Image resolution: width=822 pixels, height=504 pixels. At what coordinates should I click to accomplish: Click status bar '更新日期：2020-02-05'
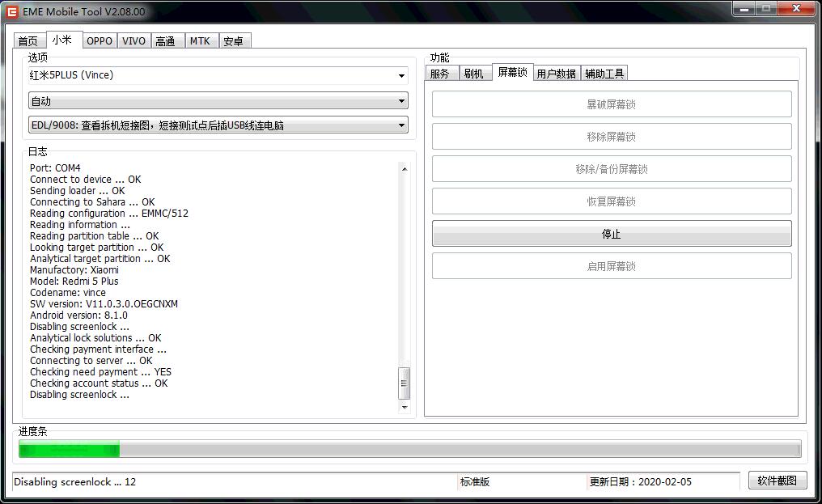(641, 481)
